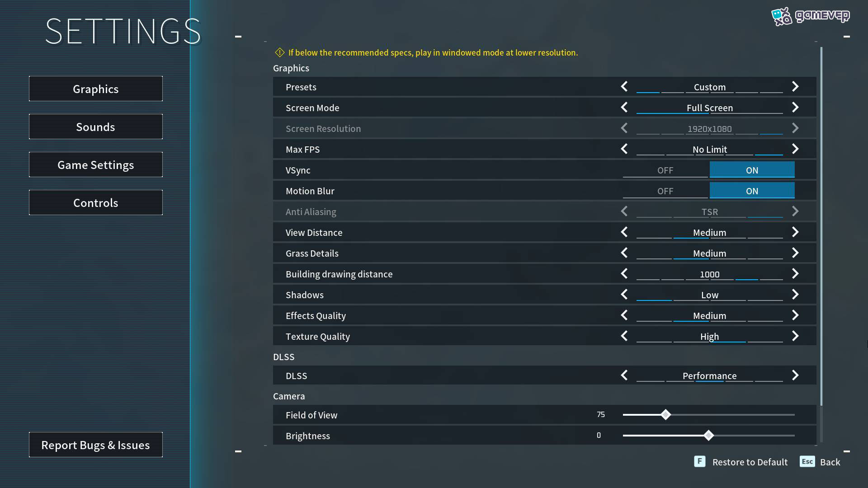
Task: Click Report Bugs & Issues button
Action: click(x=96, y=445)
